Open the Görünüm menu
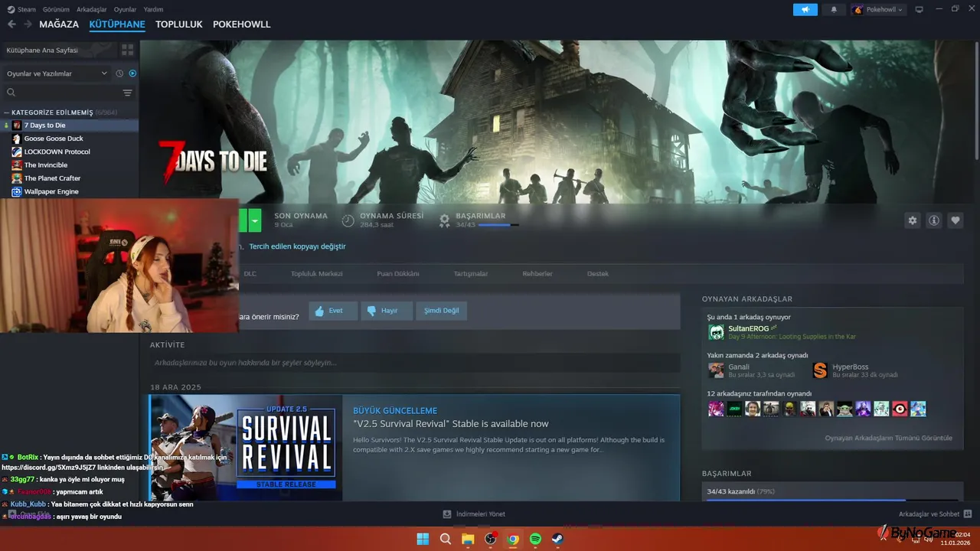Screen dimensions: 980x551 tap(56, 9)
